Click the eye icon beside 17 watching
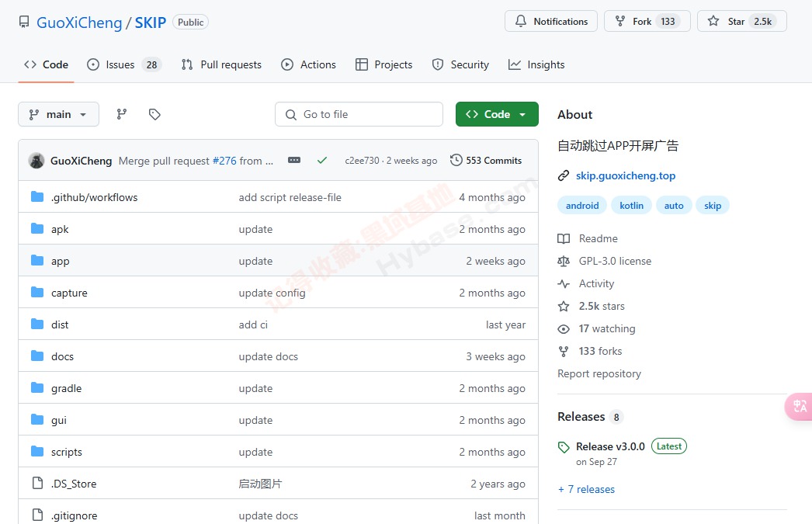812x524 pixels. (564, 329)
